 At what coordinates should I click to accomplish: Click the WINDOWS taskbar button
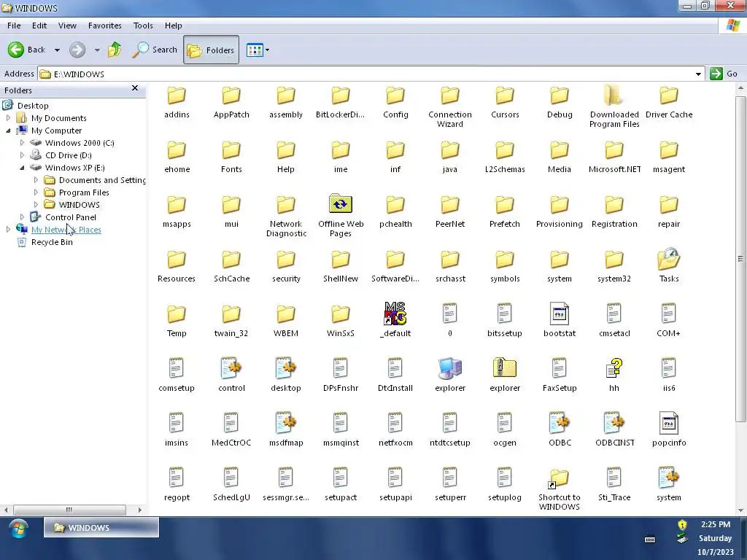101,528
